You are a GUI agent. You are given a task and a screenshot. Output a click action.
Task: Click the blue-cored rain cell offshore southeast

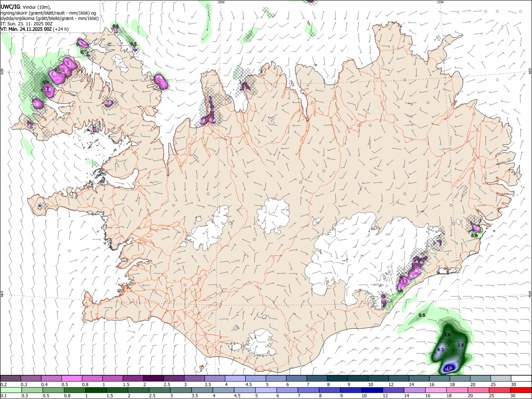[x=449, y=349]
